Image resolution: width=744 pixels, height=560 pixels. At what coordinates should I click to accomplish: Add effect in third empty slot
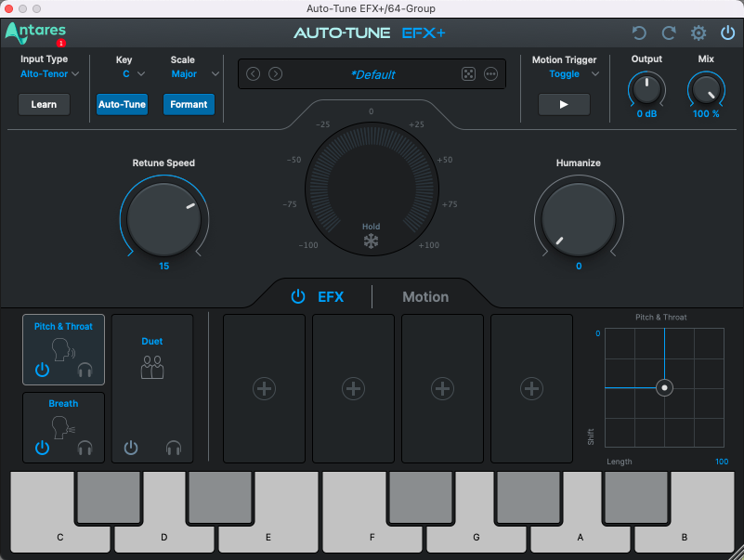coord(443,389)
